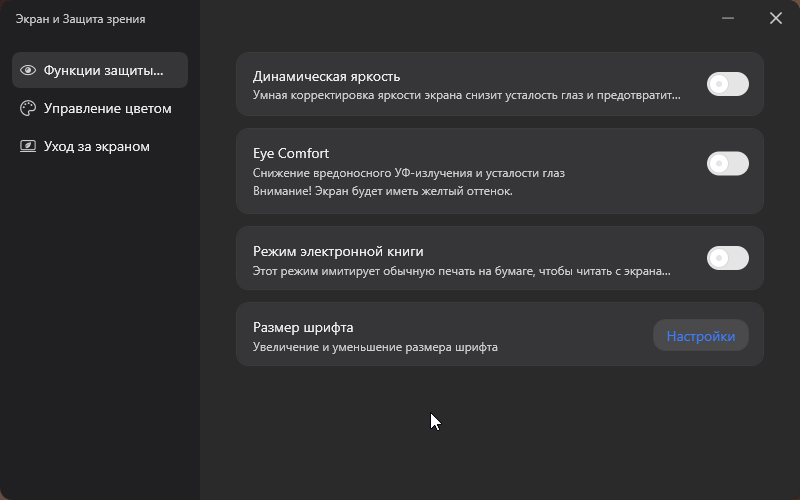Close the Экран и Защита зрения window
The height and width of the screenshot is (500, 800).
776,18
